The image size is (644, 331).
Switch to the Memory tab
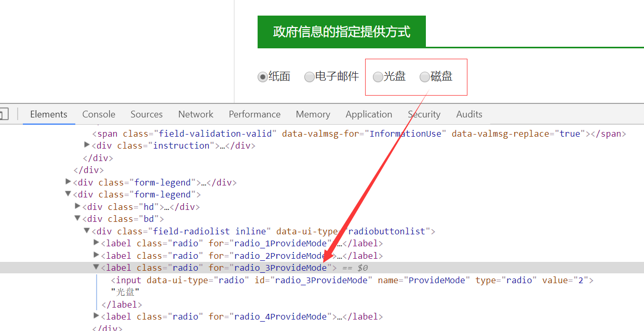[313, 114]
